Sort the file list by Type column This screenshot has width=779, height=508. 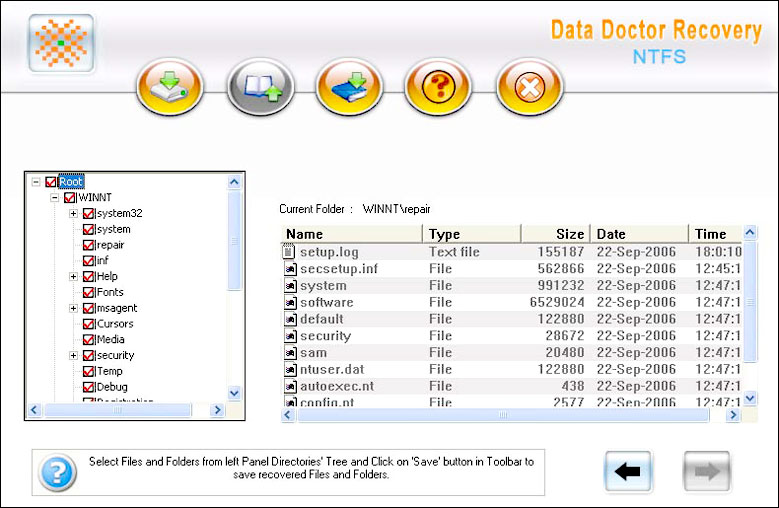(471, 234)
